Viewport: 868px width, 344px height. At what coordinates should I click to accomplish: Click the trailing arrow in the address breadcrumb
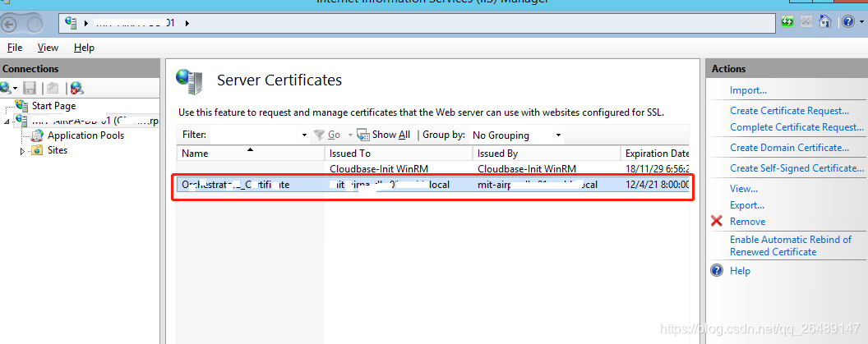pos(187,23)
